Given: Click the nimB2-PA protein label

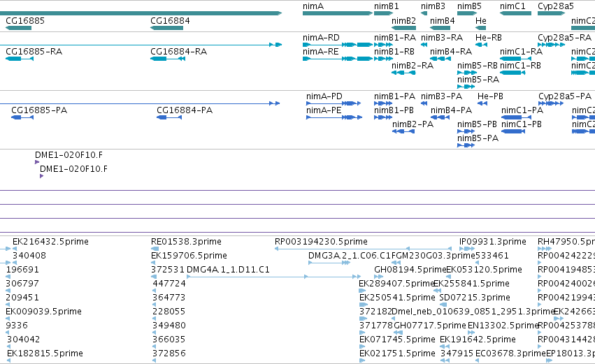Looking at the screenshot, I should 413,124.
